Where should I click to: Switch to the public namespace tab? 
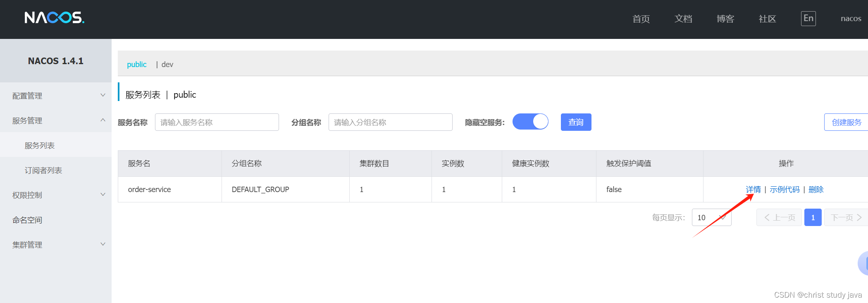(x=136, y=64)
